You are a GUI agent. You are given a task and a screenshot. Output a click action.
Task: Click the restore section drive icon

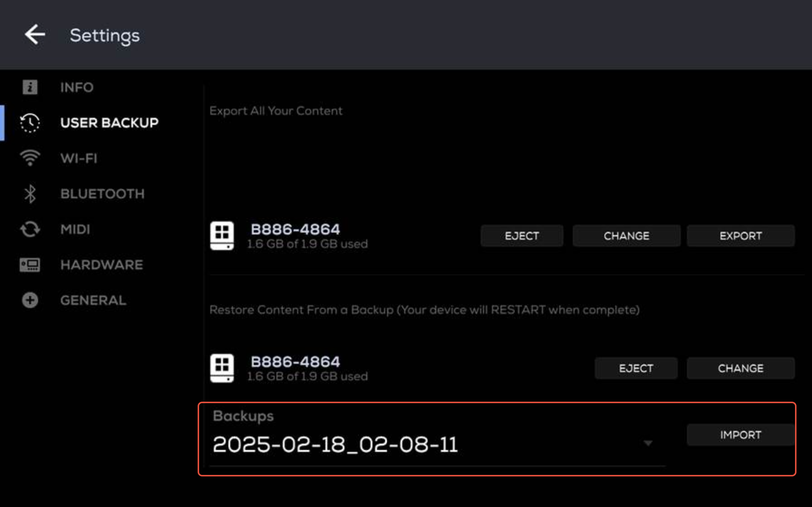(x=222, y=368)
